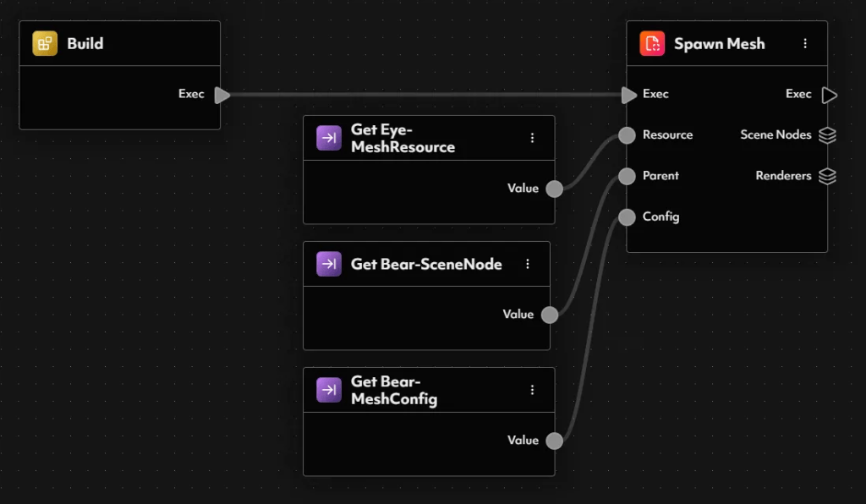Screen dimensions: 866x504
Task: Open the Spawn Mesh three-dot menu
Action: pyautogui.click(x=805, y=43)
